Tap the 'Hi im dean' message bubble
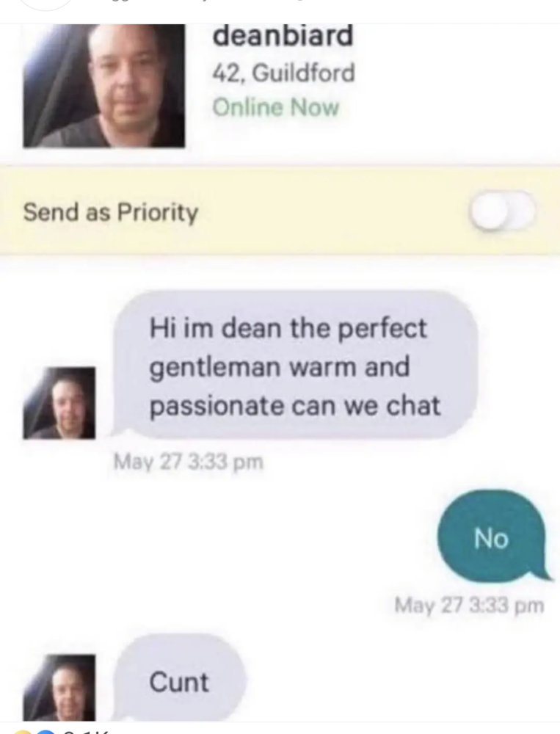560x734 pixels. 295,366
